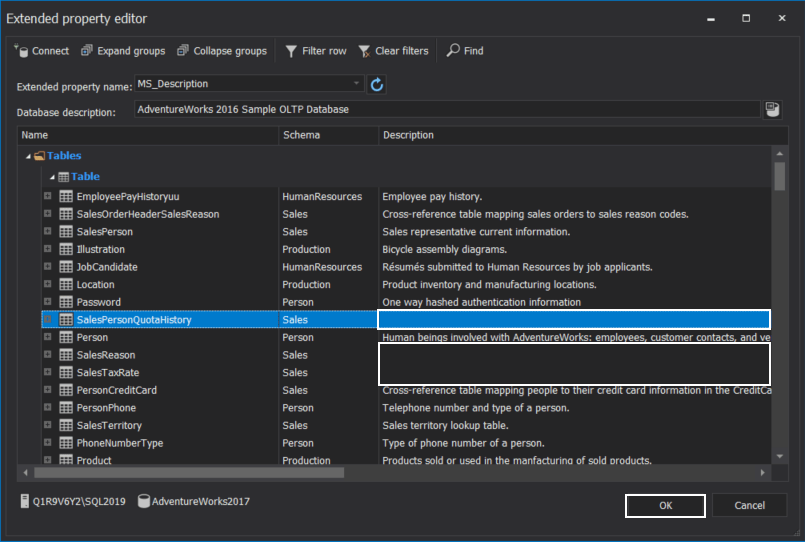Click the vertical scrollbar up arrow

point(780,153)
